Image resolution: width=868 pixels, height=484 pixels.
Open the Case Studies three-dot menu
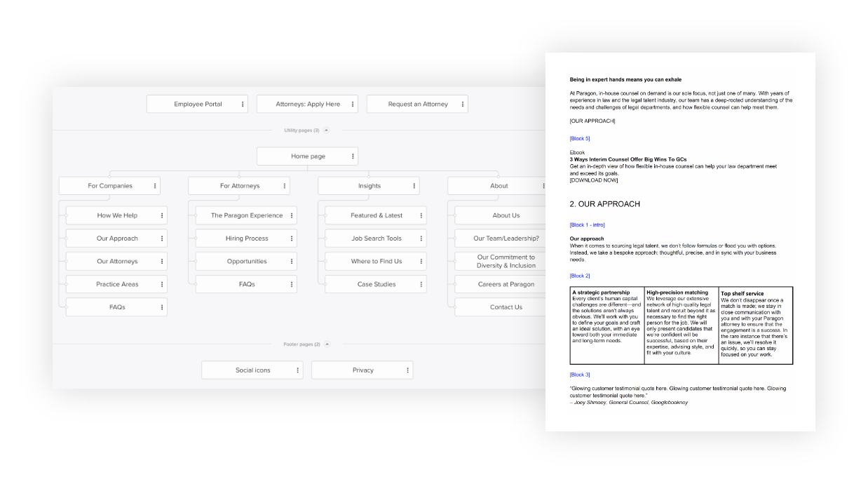(421, 285)
